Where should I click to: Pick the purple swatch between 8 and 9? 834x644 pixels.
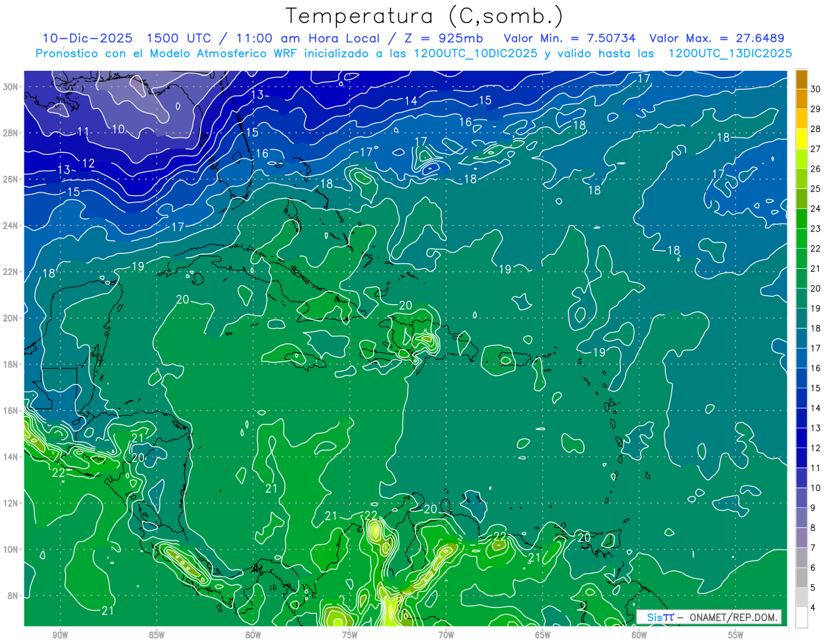[x=801, y=518]
